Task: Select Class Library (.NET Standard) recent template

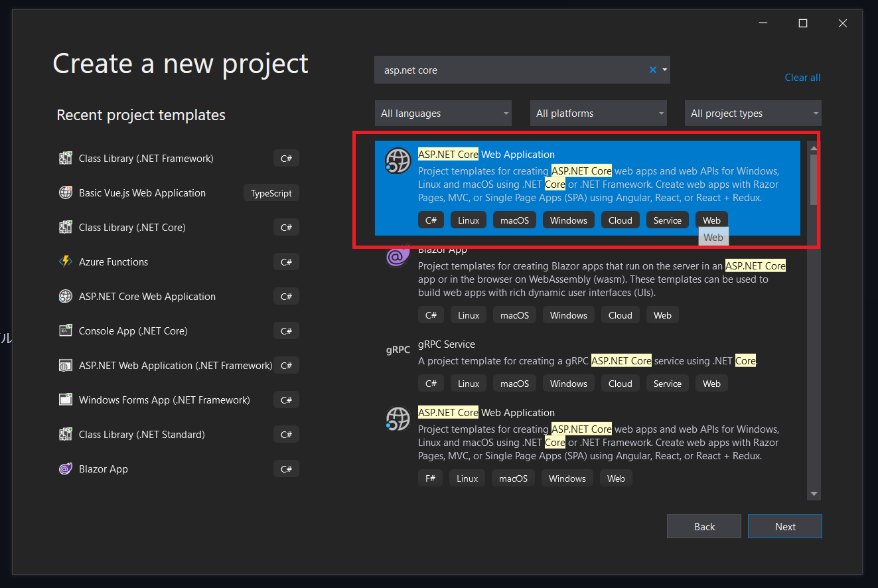Action: (179, 435)
